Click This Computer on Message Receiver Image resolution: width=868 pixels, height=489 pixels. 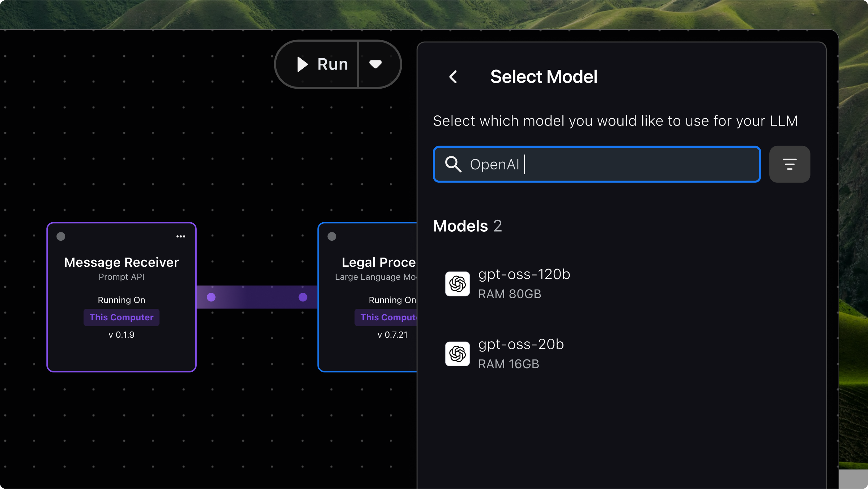point(122,317)
